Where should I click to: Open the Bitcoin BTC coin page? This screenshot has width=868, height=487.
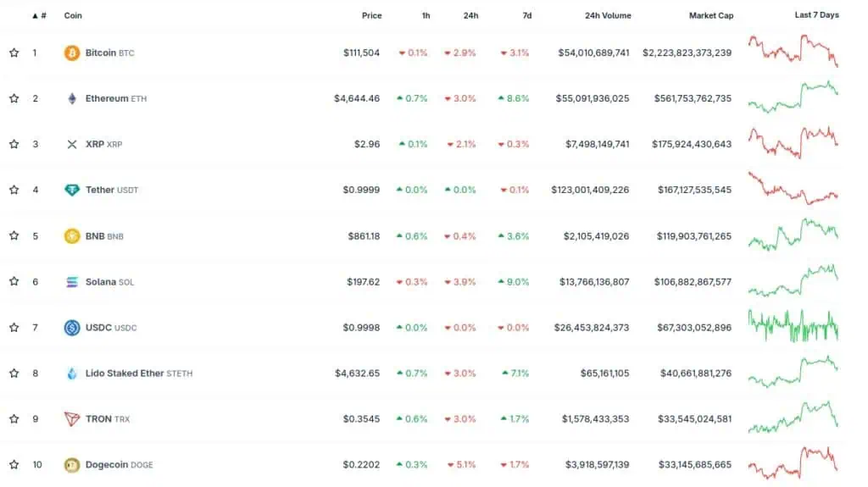point(109,53)
